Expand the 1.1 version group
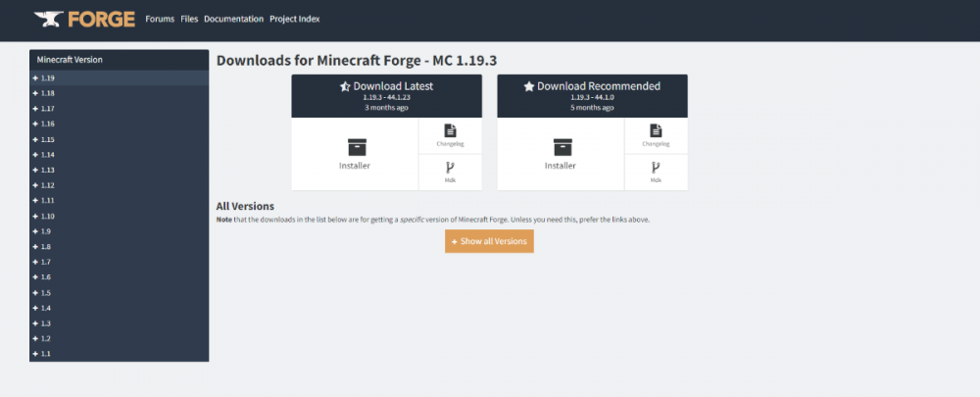 pos(43,354)
